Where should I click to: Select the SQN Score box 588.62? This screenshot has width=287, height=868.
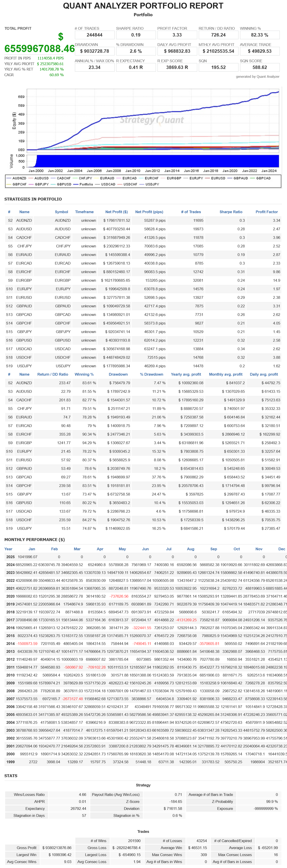click(x=260, y=67)
